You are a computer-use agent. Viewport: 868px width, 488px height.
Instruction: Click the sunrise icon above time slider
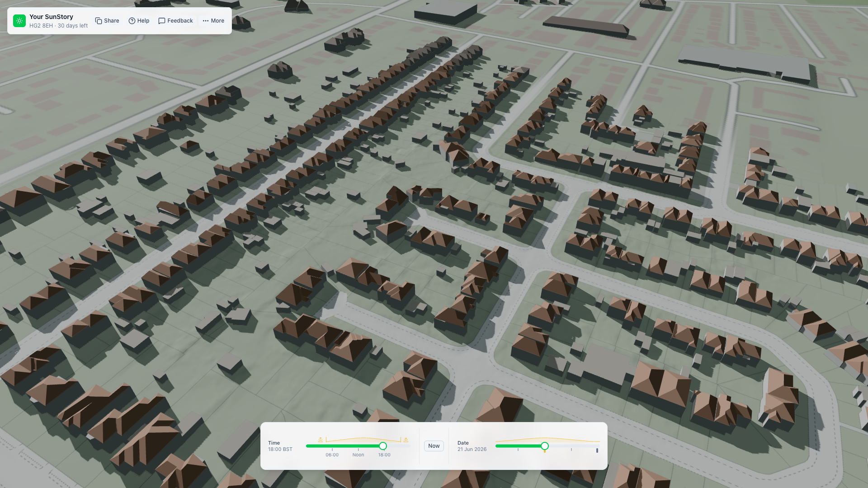321,440
